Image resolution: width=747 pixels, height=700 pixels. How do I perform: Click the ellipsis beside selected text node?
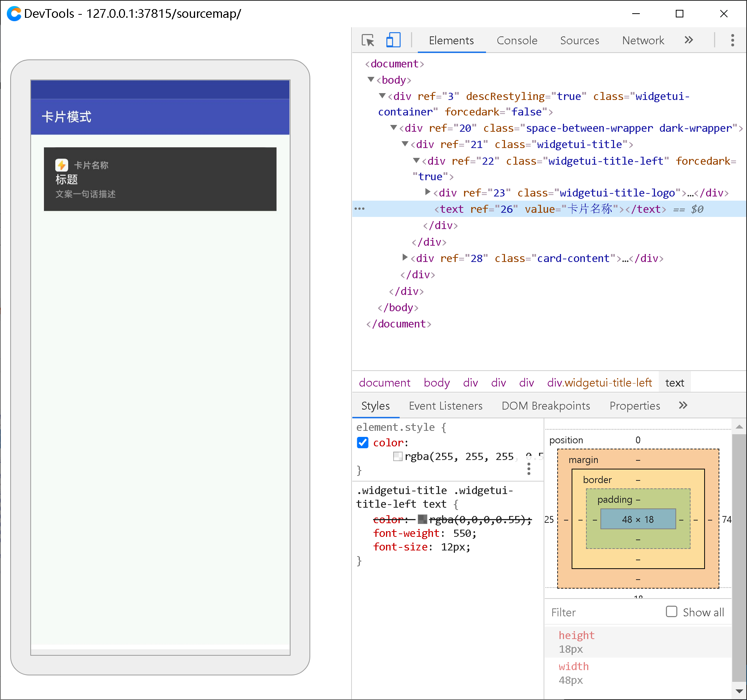pyautogui.click(x=359, y=209)
